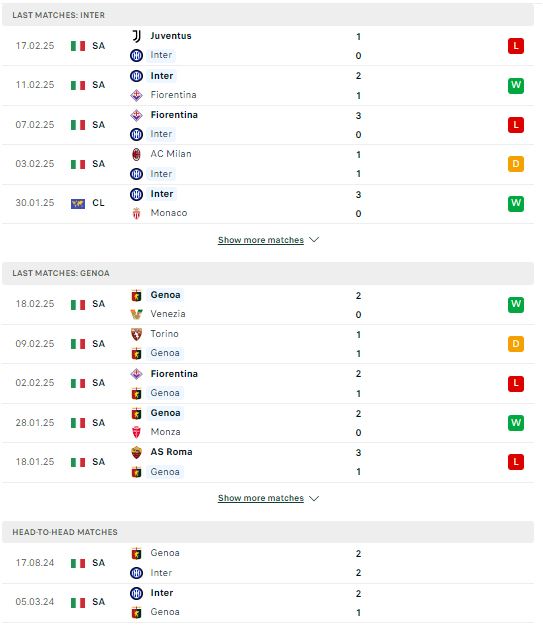This screenshot has height=626, width=543.
Task: Click the Champions League flag icon
Action: pos(78,204)
